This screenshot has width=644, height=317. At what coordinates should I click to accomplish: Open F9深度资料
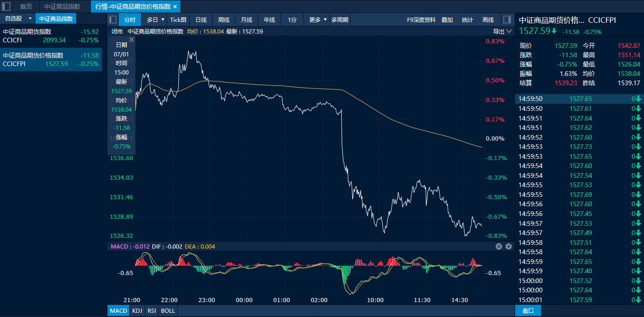point(421,20)
